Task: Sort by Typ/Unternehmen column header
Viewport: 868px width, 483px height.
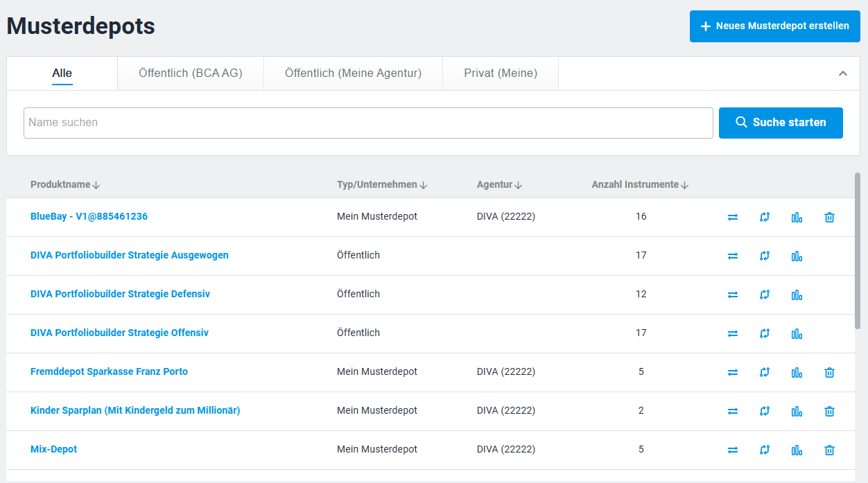Action: tap(381, 185)
